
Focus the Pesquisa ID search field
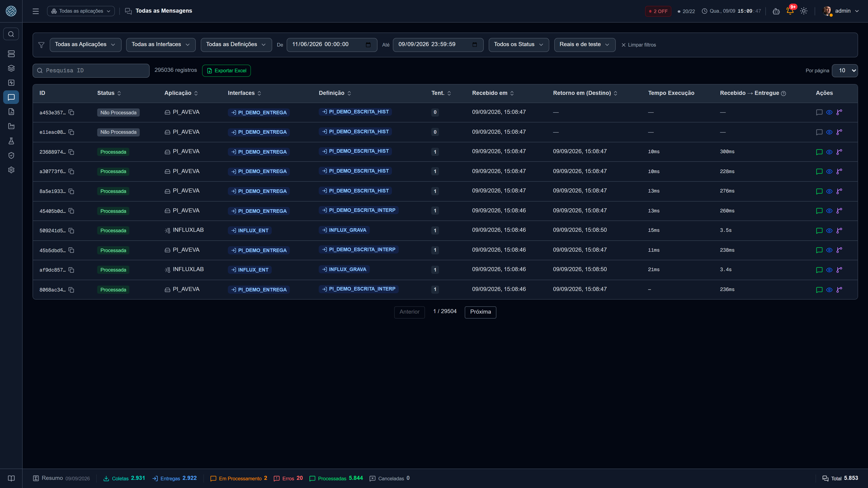pos(91,71)
